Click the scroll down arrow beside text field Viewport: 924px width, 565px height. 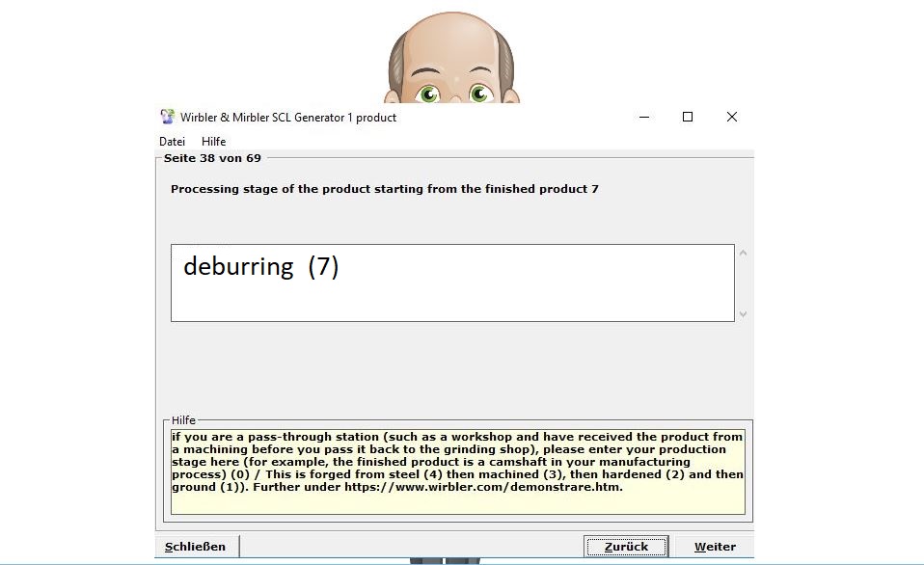(x=744, y=313)
